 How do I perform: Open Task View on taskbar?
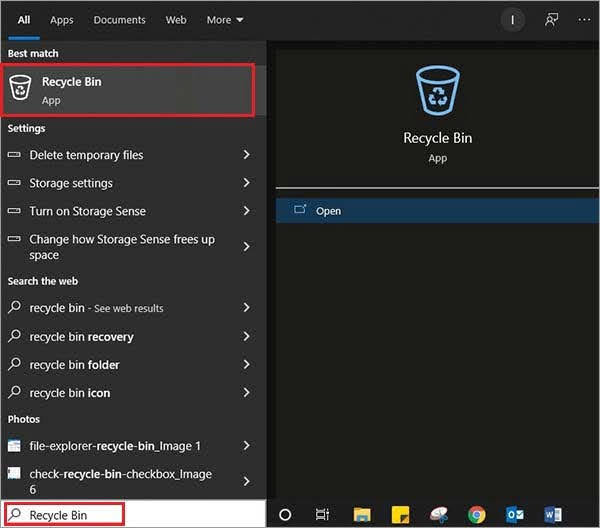point(322,515)
